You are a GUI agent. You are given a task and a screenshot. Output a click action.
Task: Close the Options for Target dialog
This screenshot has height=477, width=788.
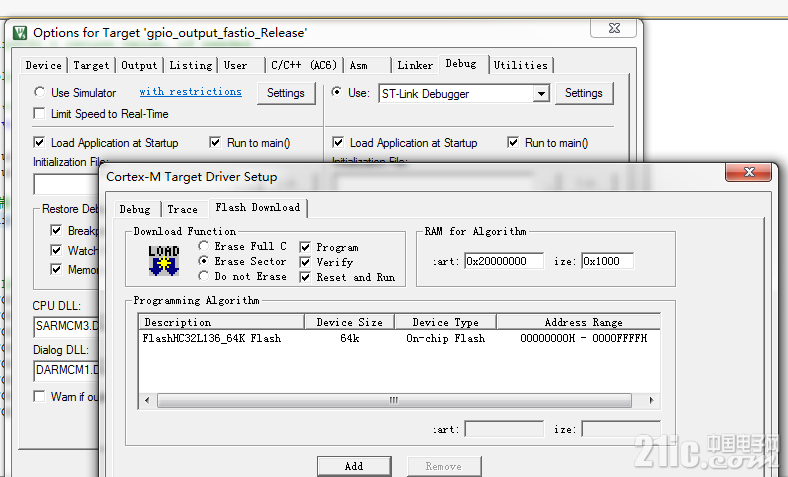(x=614, y=28)
